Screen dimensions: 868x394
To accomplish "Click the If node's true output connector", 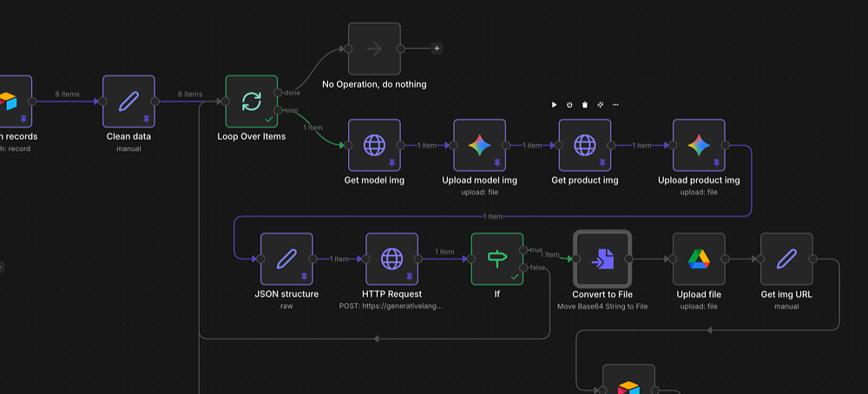I will coord(523,250).
